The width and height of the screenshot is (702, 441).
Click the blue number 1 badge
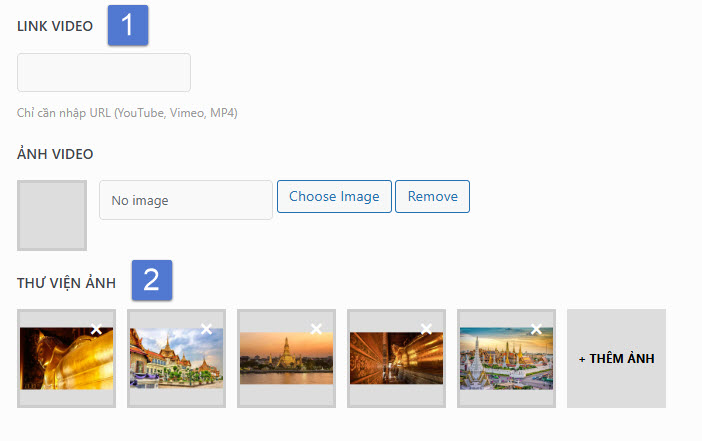[128, 25]
